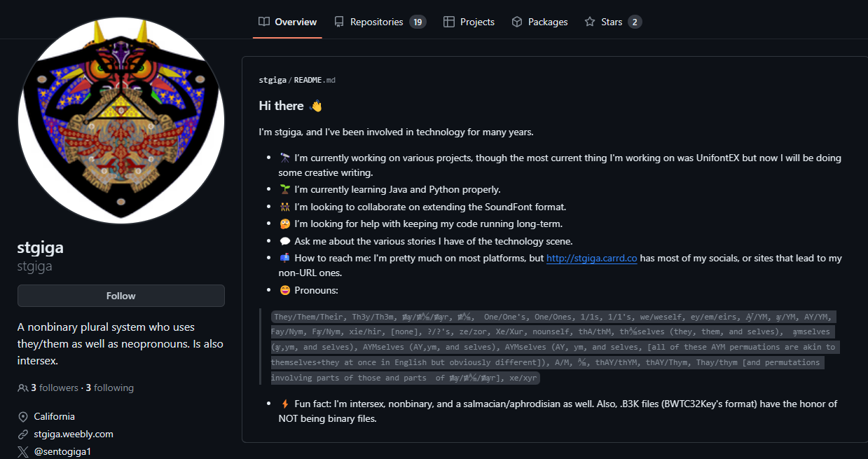Click the thinking emoji beside looking for help
This screenshot has width=868, height=459.
tap(284, 224)
